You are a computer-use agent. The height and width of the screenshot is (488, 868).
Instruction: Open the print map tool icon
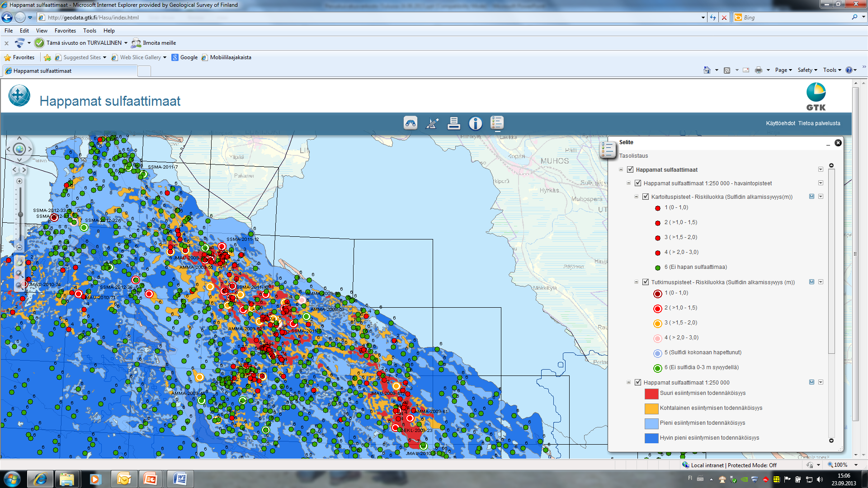click(x=453, y=123)
